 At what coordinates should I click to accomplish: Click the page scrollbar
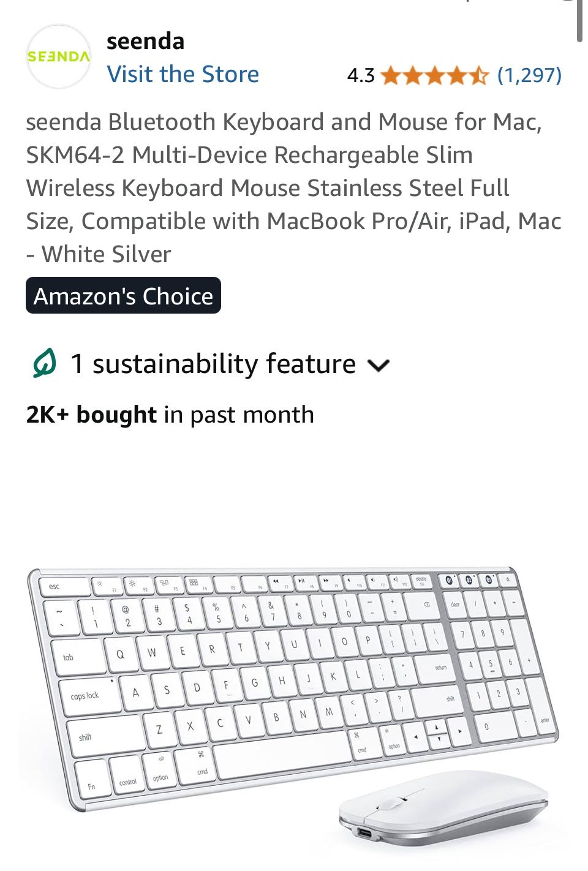[579, 21]
